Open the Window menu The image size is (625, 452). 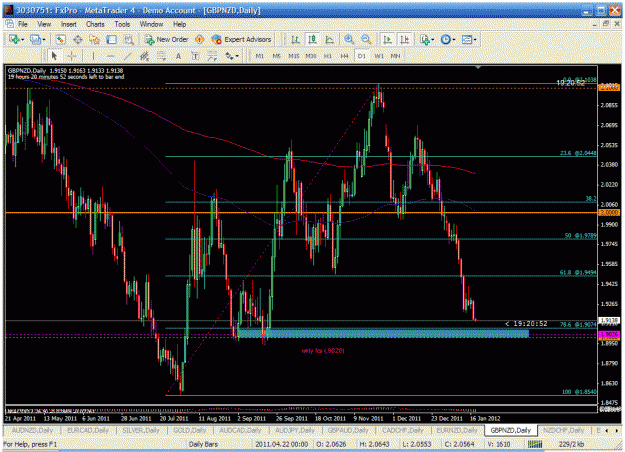click(x=151, y=24)
